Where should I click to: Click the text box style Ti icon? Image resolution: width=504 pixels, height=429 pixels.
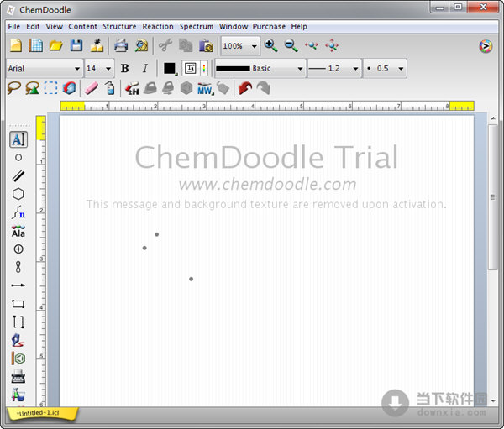[191, 69]
